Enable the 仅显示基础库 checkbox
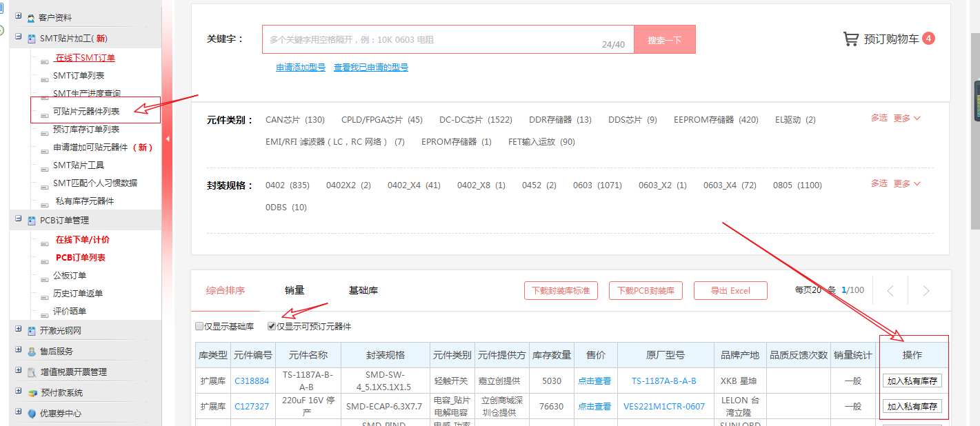Viewport: 980px width, 426px height. [x=199, y=327]
